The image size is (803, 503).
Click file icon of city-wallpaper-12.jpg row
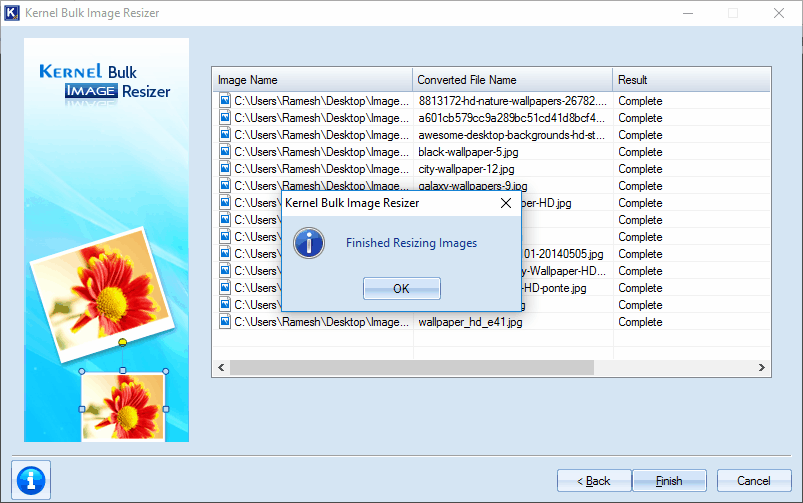coord(225,168)
